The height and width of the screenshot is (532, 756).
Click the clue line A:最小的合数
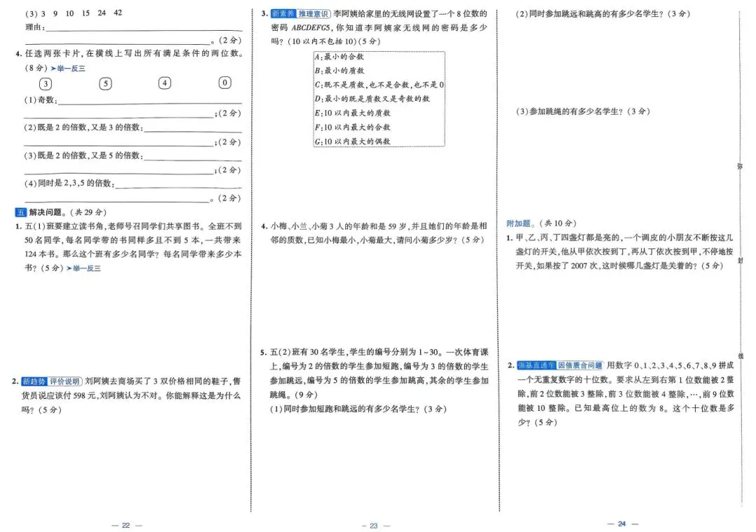coord(339,57)
